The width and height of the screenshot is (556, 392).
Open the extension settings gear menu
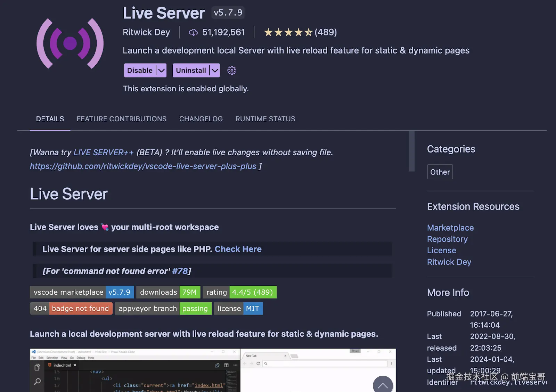(232, 71)
